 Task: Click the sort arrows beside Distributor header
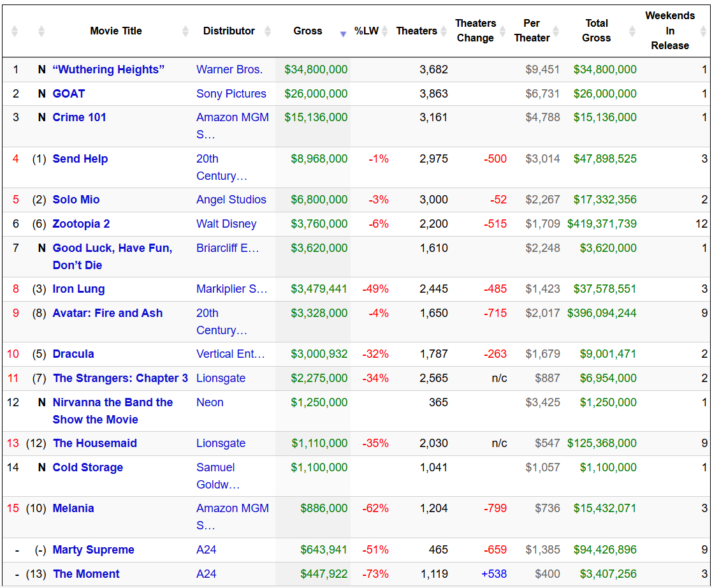268,31
